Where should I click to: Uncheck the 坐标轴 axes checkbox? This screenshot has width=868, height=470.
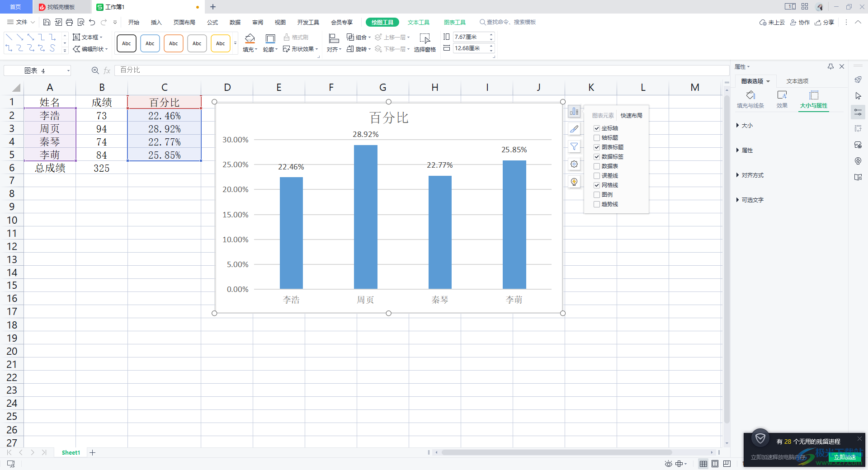[597, 128]
